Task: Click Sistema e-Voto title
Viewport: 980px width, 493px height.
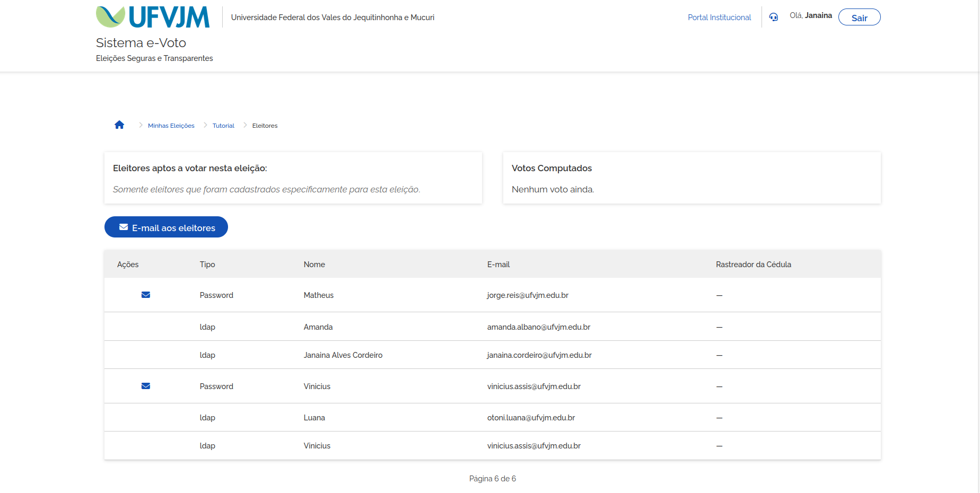Action: (141, 42)
